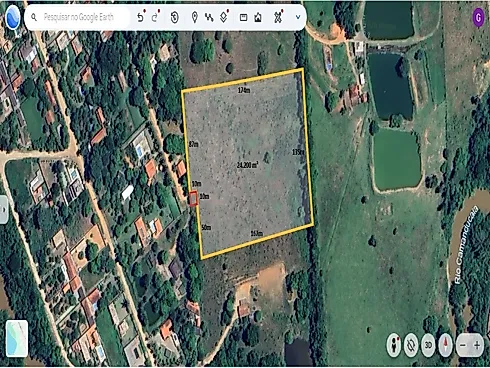The height and width of the screenshot is (368, 490).
Task: Open the historical imagery clock tool
Action: 175,17
